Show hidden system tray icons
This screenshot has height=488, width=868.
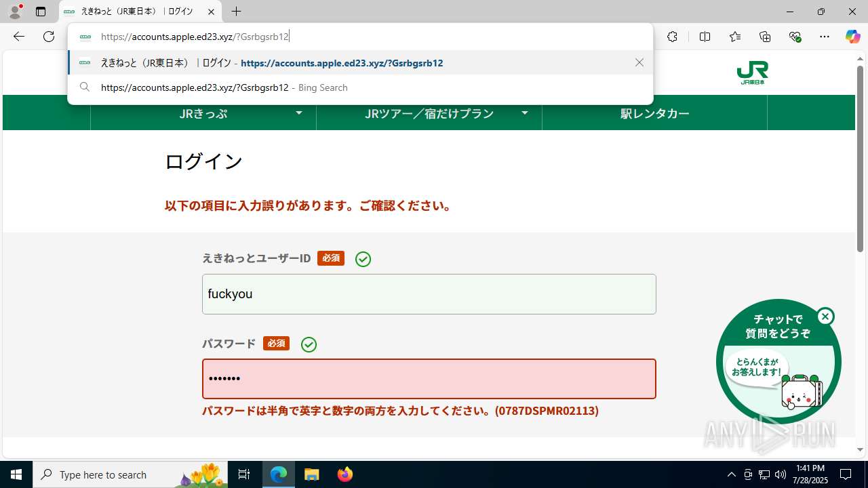click(x=731, y=474)
